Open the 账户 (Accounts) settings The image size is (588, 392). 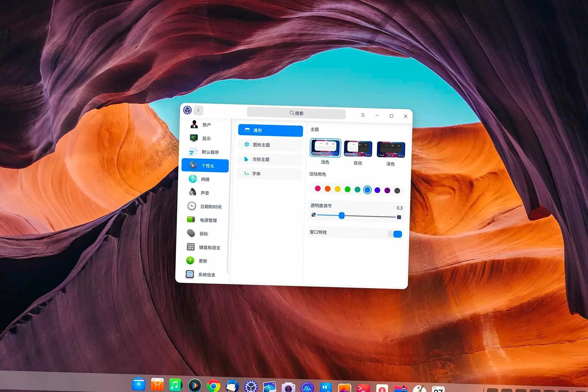(205, 124)
